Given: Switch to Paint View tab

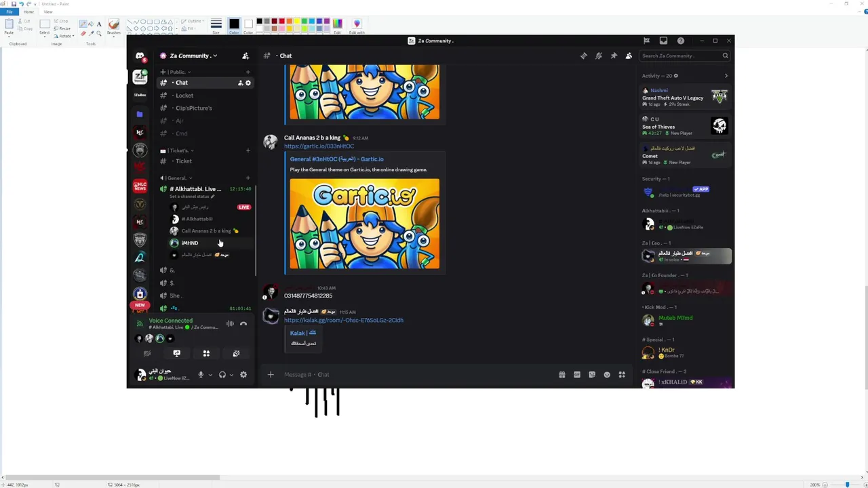Looking at the screenshot, I should (x=48, y=12).
